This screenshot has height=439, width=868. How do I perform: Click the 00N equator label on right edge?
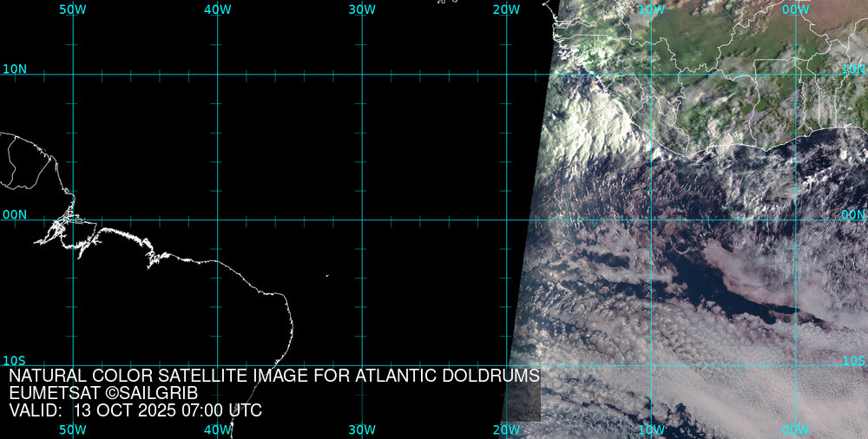pyautogui.click(x=853, y=214)
